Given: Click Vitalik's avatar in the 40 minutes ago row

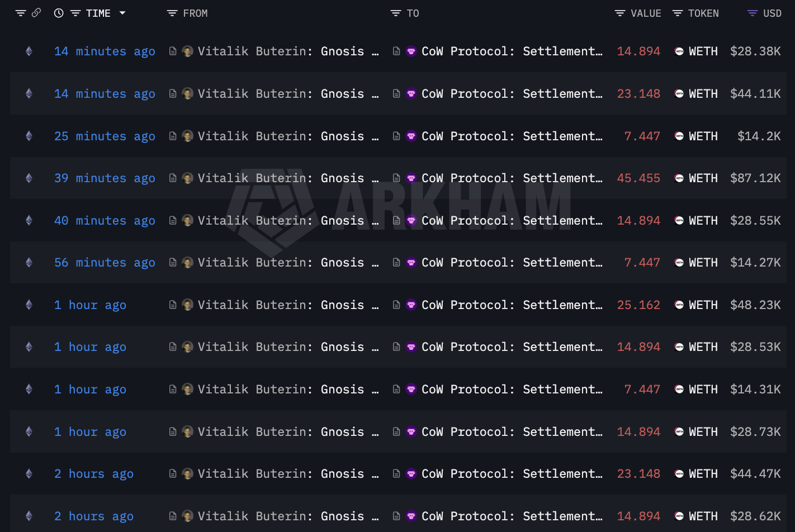Looking at the screenshot, I should 188,221.
